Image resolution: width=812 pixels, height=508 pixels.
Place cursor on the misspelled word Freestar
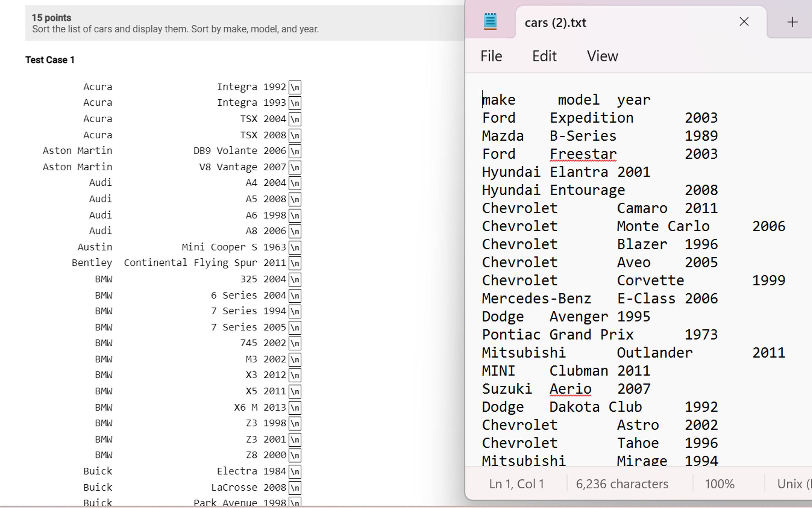pos(583,154)
